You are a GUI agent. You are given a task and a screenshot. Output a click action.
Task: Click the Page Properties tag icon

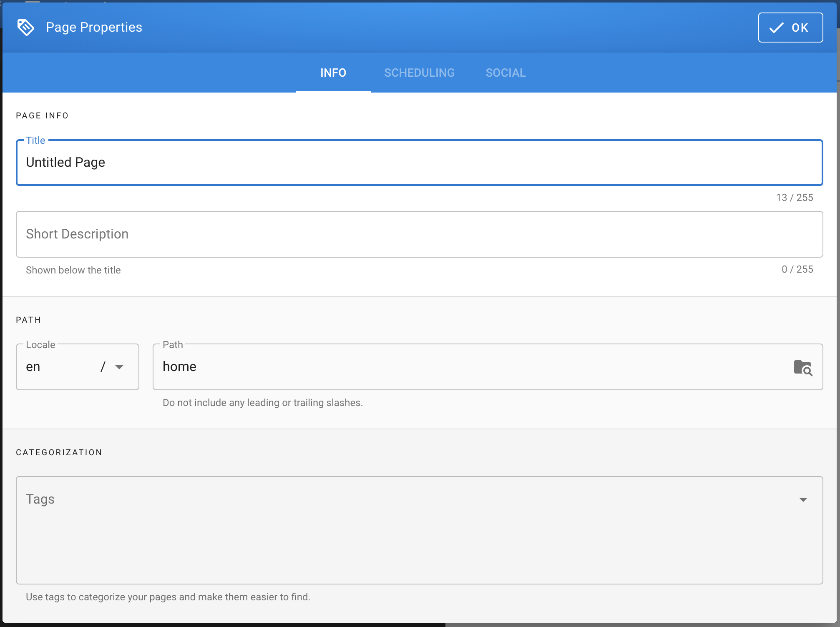tap(26, 28)
